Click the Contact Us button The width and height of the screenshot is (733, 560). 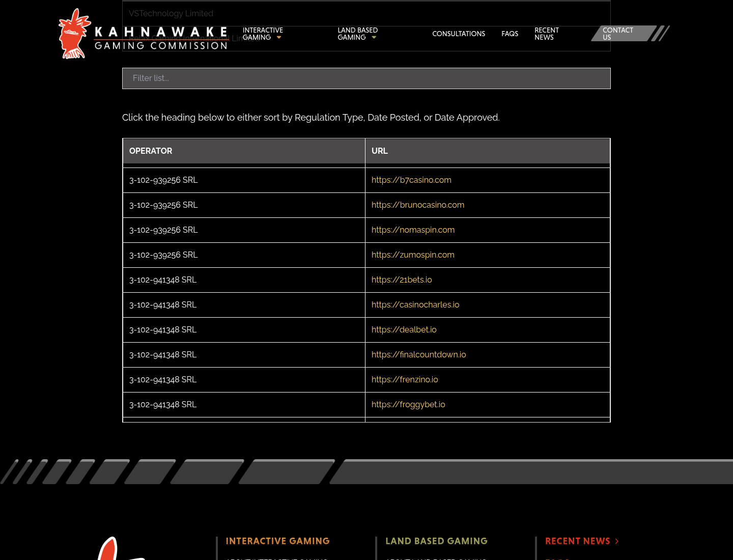(624, 34)
